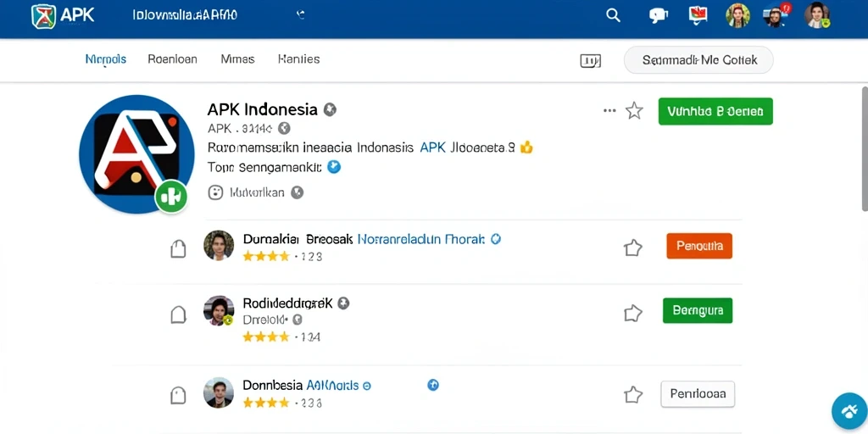868x434 pixels.
Task: Click the Dreloid subtitle text
Action: click(x=264, y=320)
